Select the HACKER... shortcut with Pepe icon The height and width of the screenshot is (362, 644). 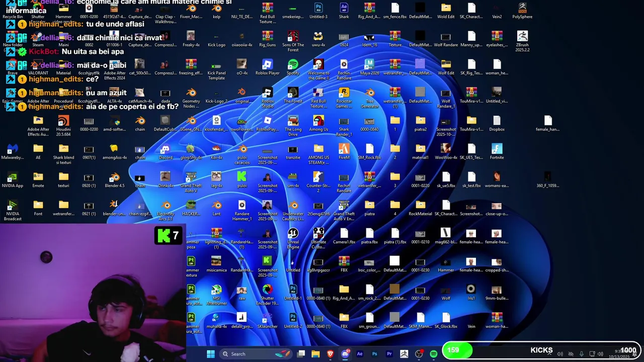tap(191, 208)
